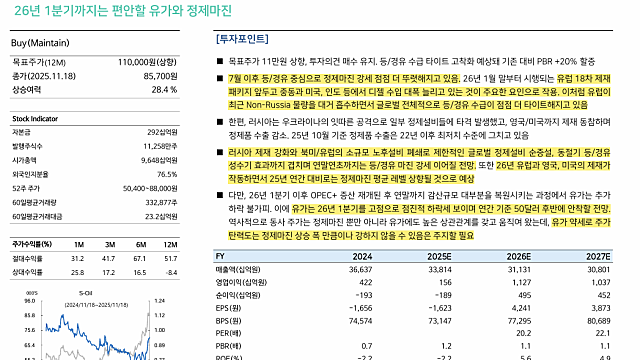
Task: Click the '2025E' column header
Action: pyautogui.click(x=439, y=256)
